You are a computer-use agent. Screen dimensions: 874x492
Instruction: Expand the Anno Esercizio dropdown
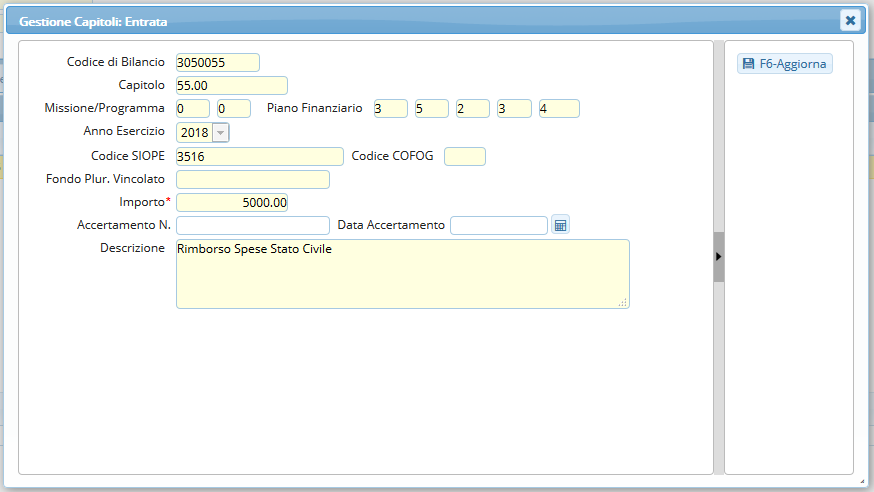click(x=220, y=132)
